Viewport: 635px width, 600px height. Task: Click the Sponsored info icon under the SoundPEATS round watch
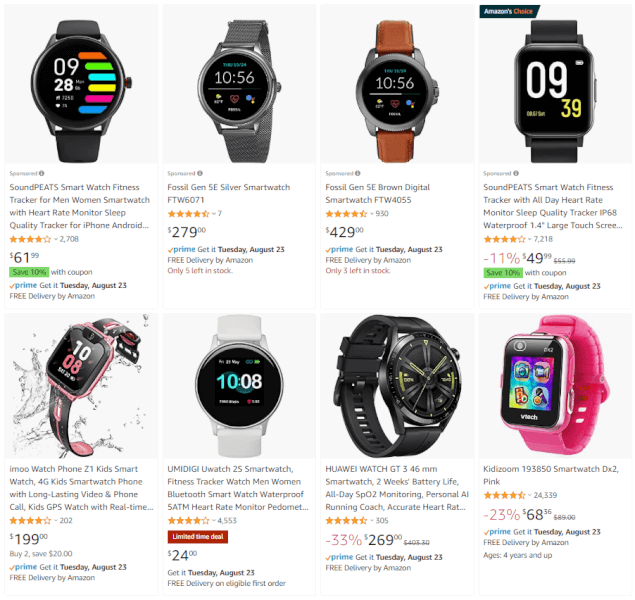[42, 173]
